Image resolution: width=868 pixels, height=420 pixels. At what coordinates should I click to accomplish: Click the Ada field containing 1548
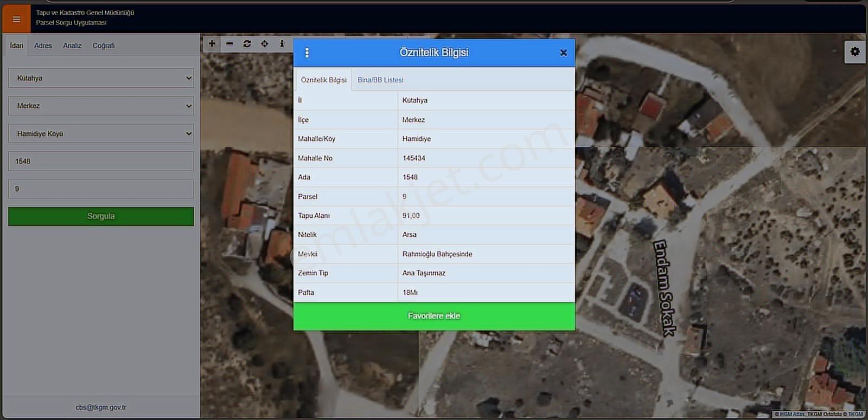[101, 161]
